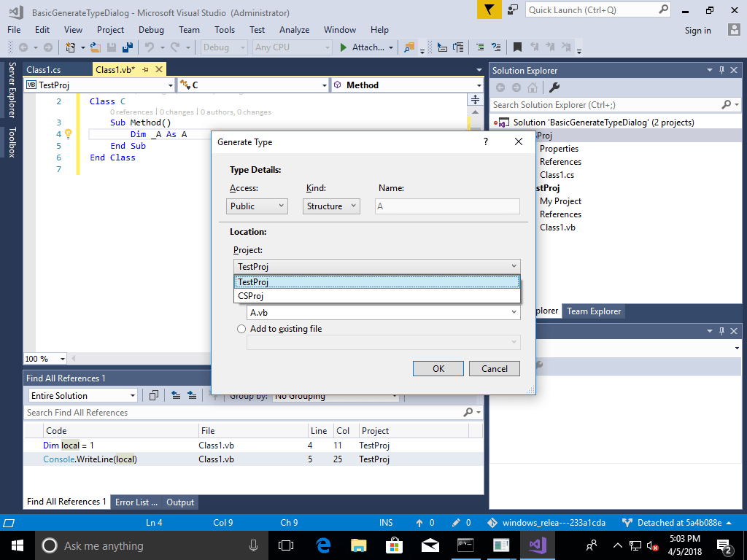Open the A.vb file name combo box
The image size is (747, 560).
384,312
